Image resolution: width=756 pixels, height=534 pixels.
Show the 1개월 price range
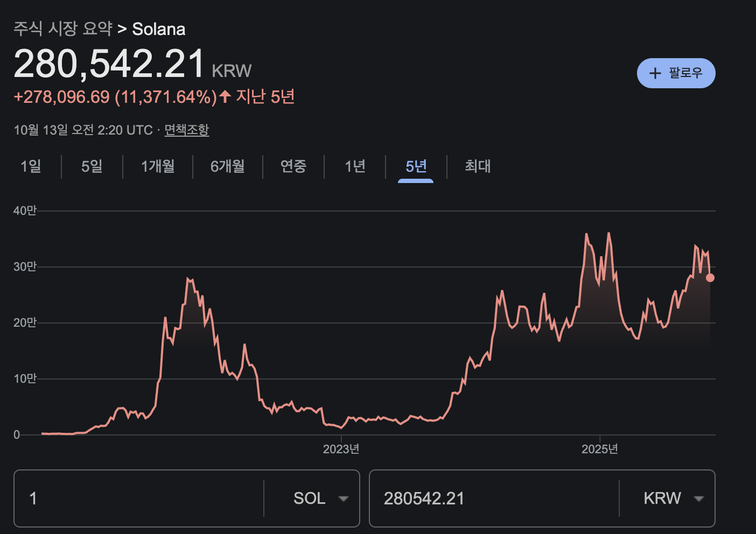[x=158, y=166]
